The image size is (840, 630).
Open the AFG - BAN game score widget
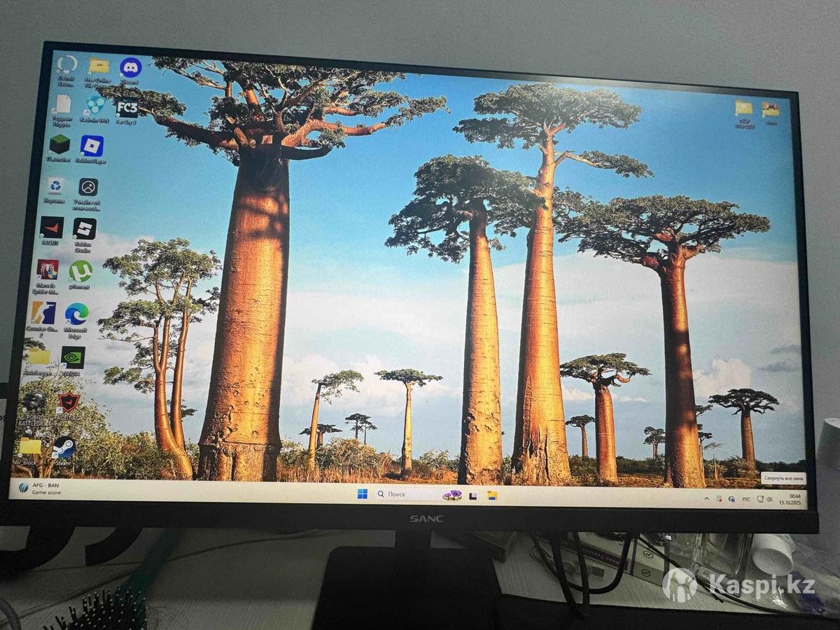click(x=42, y=488)
